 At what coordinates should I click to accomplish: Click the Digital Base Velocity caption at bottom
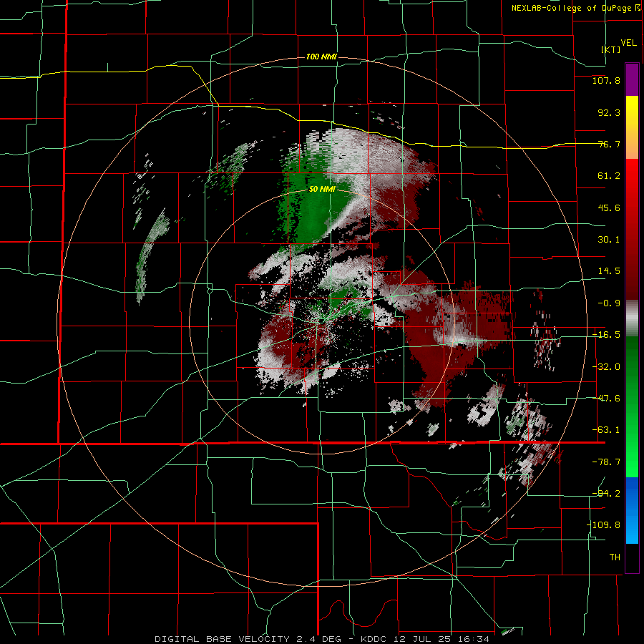(x=321, y=639)
